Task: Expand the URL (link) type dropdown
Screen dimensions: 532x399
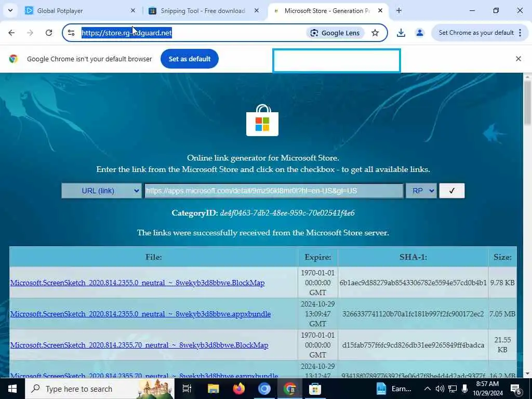Action: pyautogui.click(x=101, y=191)
